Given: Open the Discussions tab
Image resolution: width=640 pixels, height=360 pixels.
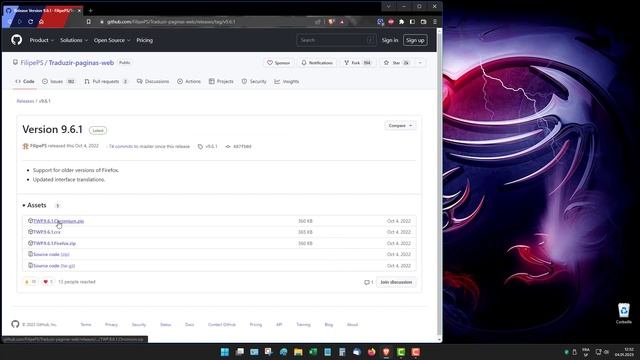Looking at the screenshot, I should click(153, 81).
